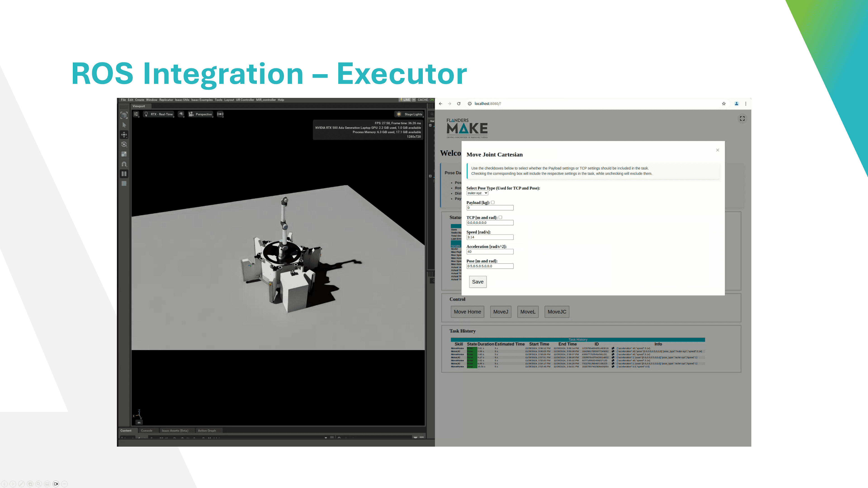Click the Speed [rad/s] input field
Image resolution: width=868 pixels, height=488 pixels.
click(x=490, y=237)
